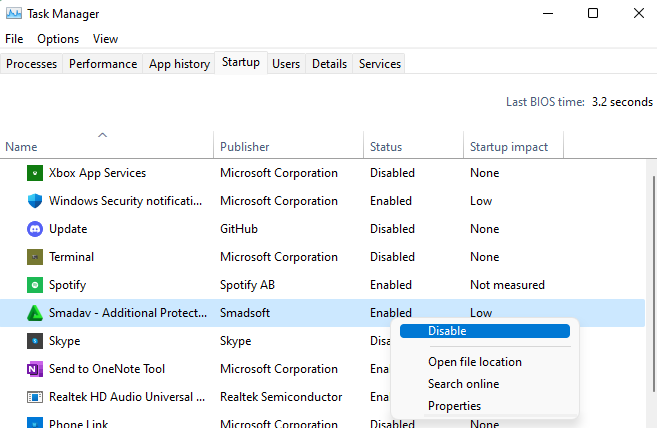
Task: Click the Skype publisher cell
Action: pyautogui.click(x=235, y=341)
